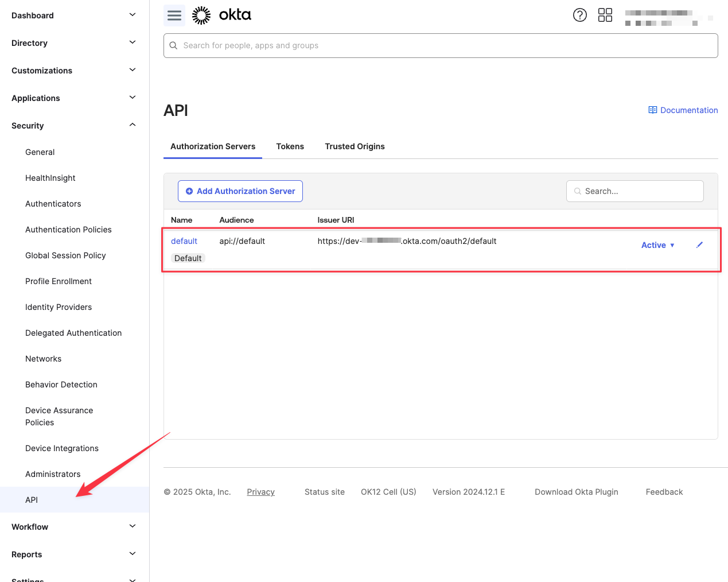Click the Documentation book icon
Viewport: 728px width, 582px height.
pyautogui.click(x=653, y=110)
